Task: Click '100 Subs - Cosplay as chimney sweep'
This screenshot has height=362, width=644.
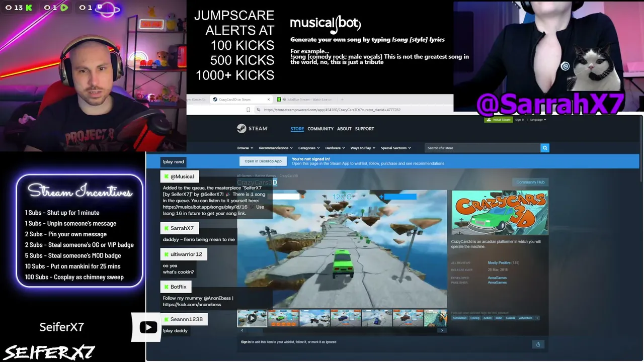Action: click(x=74, y=277)
